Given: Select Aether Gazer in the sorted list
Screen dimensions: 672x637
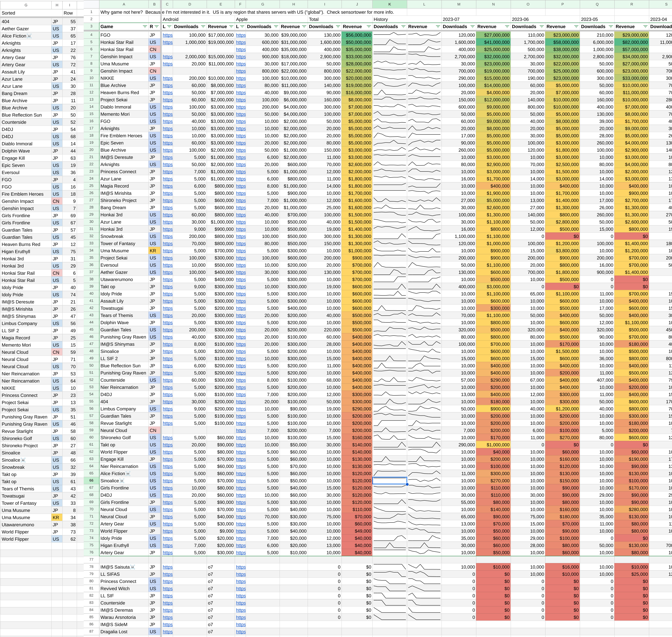Looking at the screenshot, I should pos(26,29).
